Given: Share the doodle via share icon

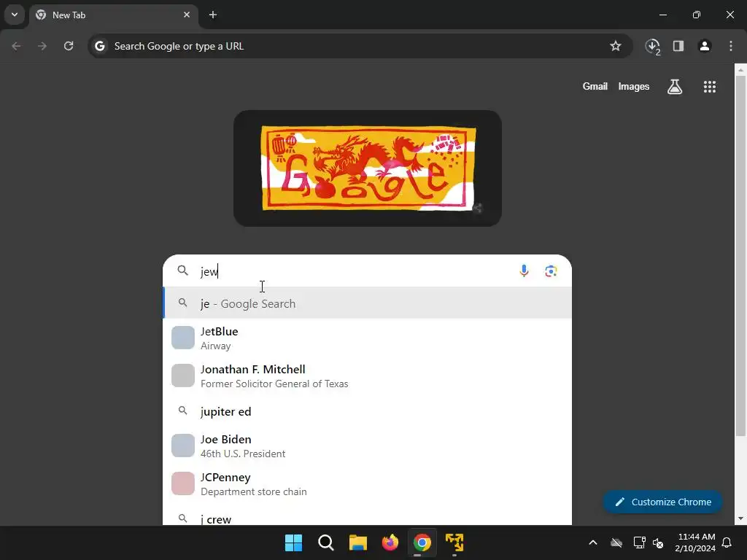Looking at the screenshot, I should (477, 208).
